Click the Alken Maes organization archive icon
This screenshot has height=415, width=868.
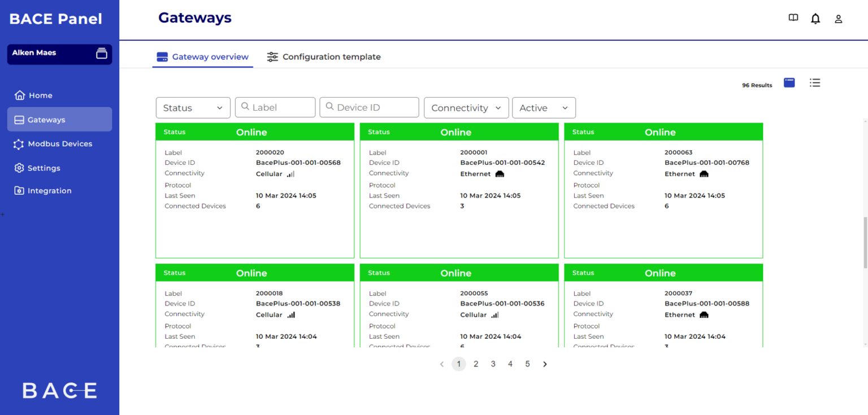point(101,54)
